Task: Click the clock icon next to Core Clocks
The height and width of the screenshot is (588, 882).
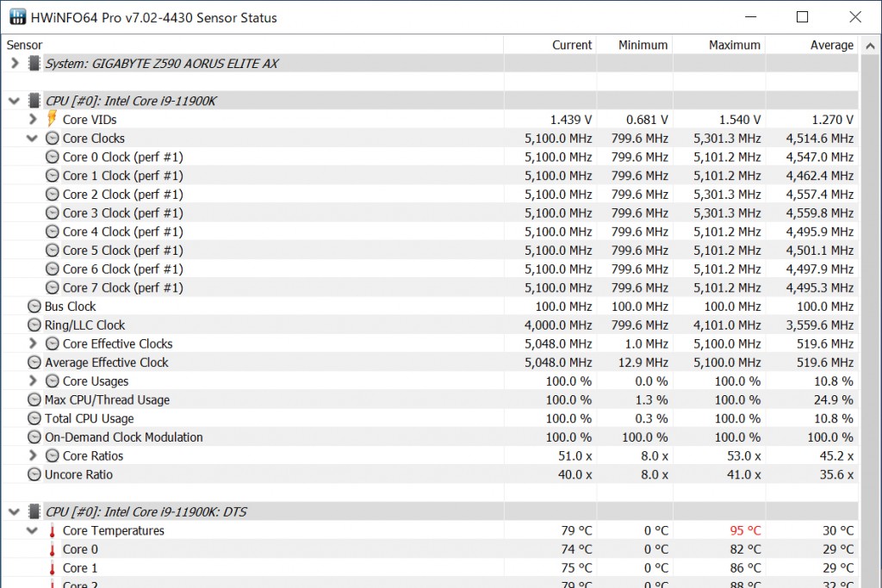Action: point(53,139)
